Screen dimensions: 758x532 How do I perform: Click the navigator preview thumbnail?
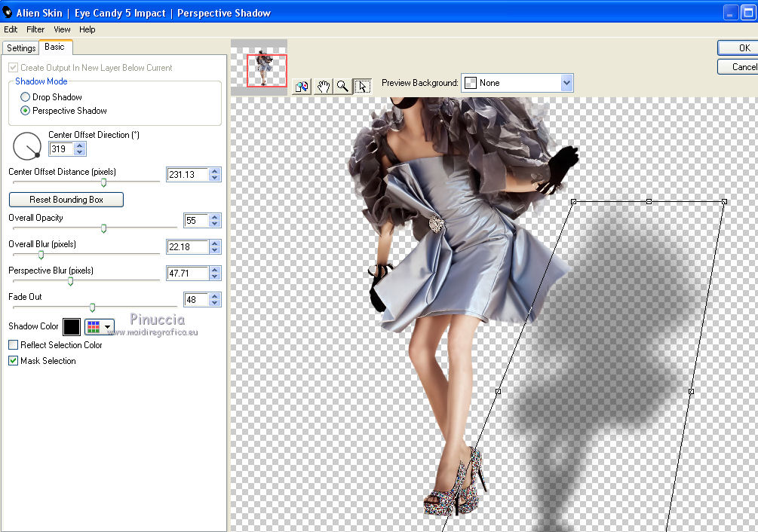(259, 68)
